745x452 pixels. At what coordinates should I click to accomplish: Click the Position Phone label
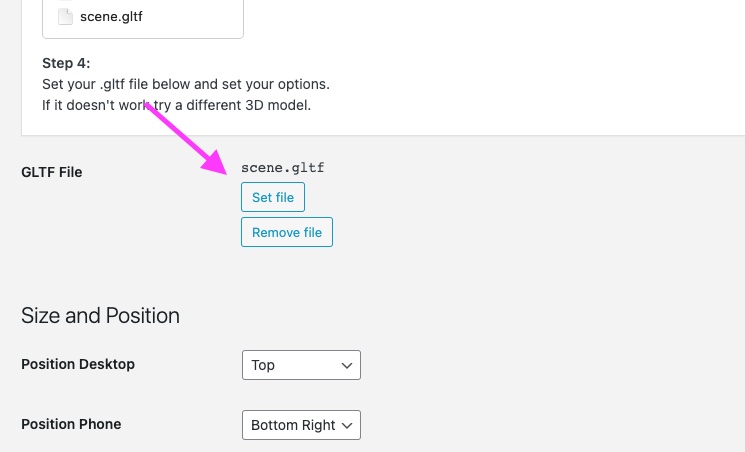tap(71, 424)
